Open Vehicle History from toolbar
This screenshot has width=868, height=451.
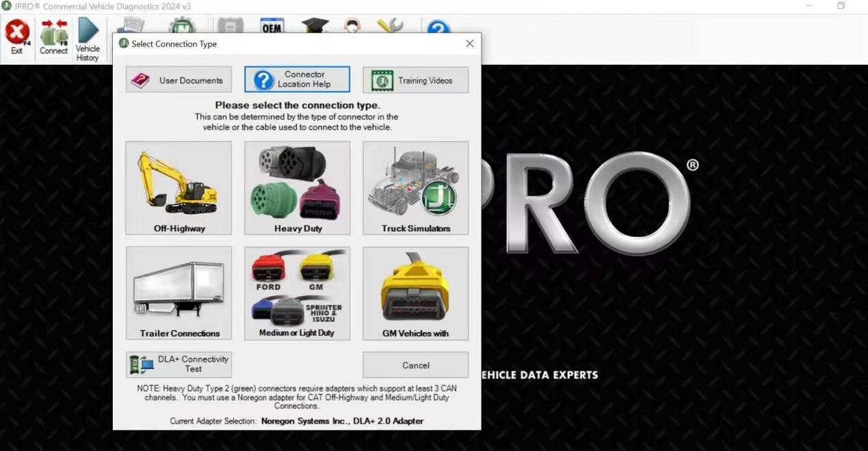click(x=88, y=40)
